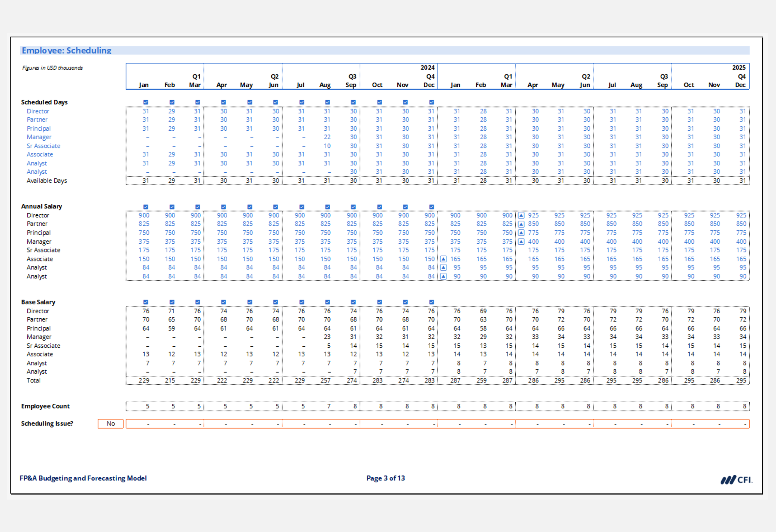Toggle Scheduled Days checkbox under Jun 2024

pyautogui.click(x=275, y=102)
